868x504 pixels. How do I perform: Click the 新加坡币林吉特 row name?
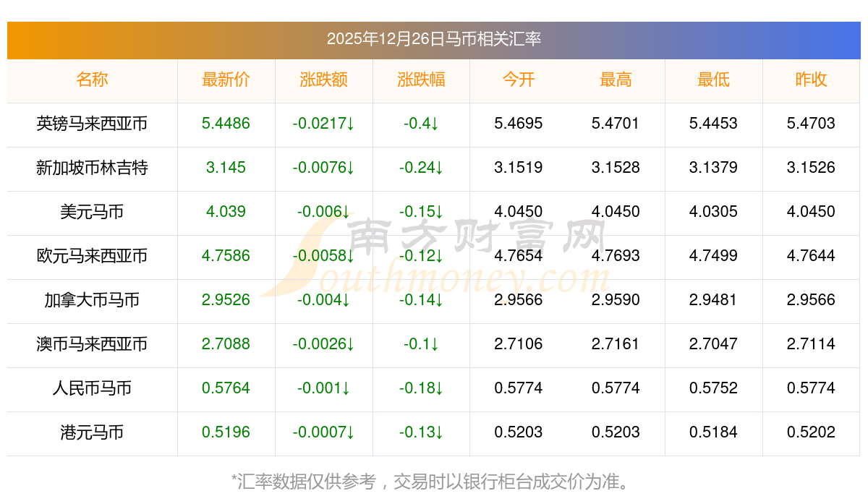92,168
